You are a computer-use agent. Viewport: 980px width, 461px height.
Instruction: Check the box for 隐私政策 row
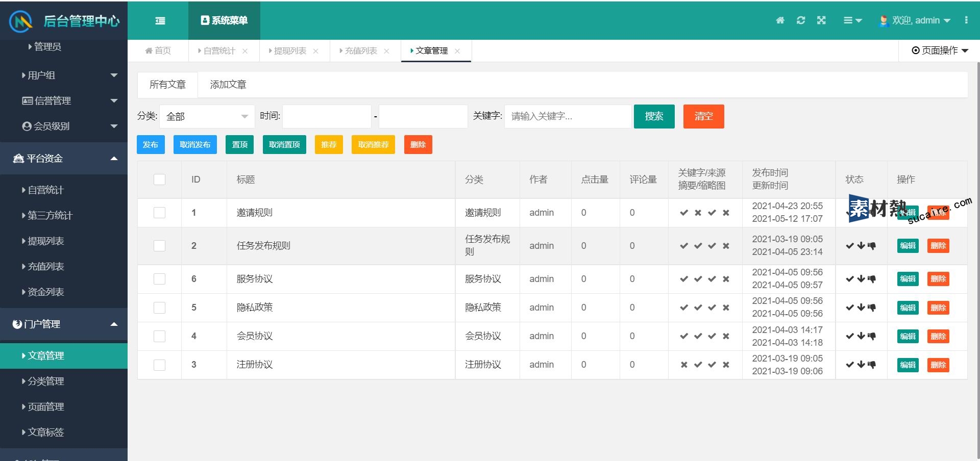pyautogui.click(x=159, y=308)
